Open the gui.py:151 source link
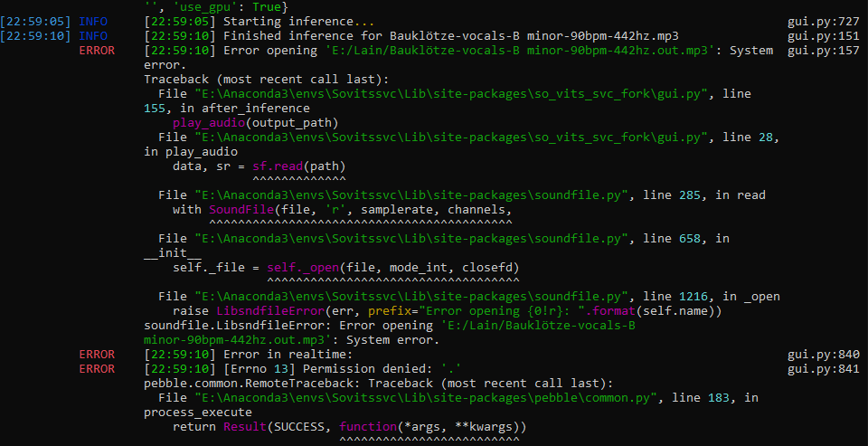The image size is (868, 446). (x=823, y=36)
